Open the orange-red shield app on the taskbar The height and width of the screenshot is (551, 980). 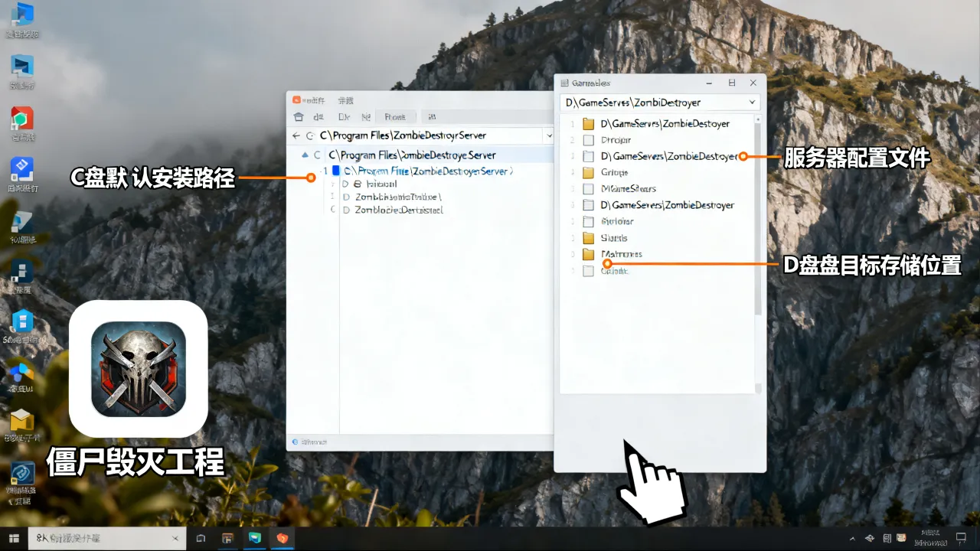283,539
